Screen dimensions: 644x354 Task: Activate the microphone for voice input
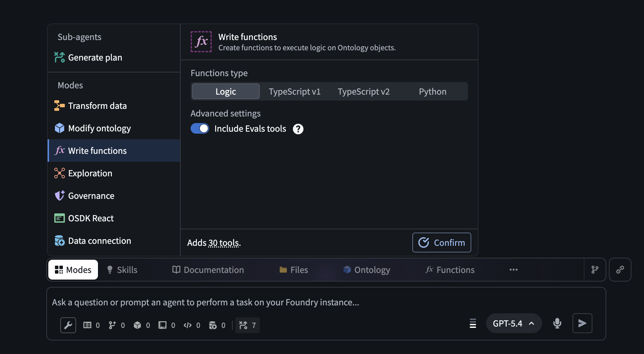(557, 323)
